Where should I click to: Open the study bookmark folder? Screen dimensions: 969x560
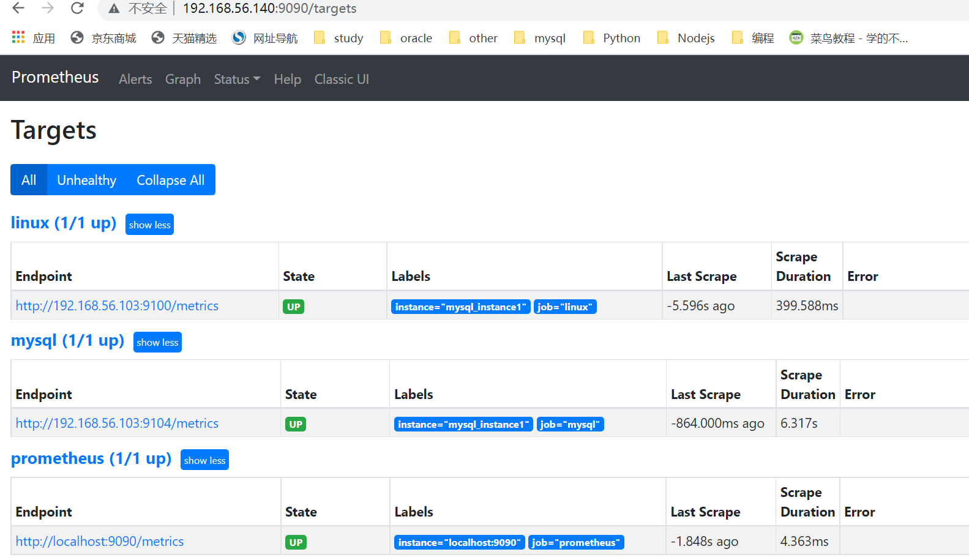339,38
